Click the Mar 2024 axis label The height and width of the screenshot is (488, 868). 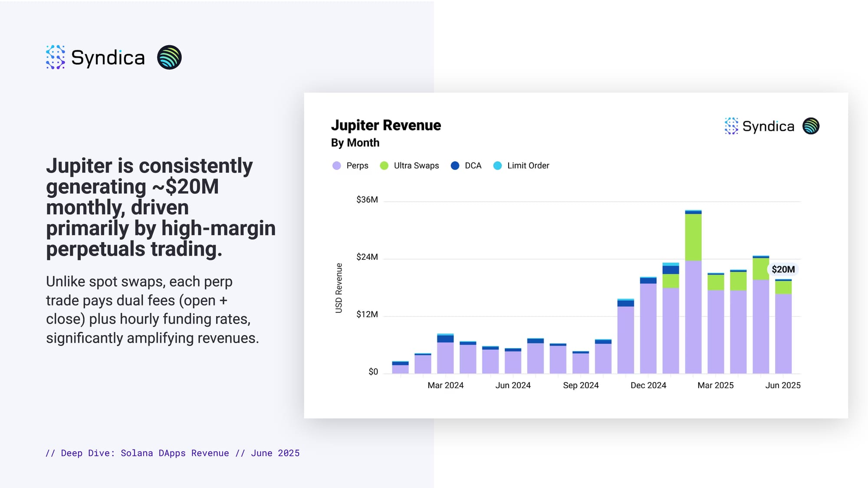pyautogui.click(x=445, y=385)
